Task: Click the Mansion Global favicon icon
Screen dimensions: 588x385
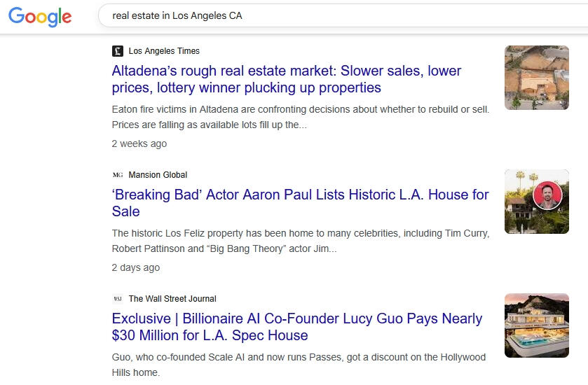Action: click(x=118, y=175)
